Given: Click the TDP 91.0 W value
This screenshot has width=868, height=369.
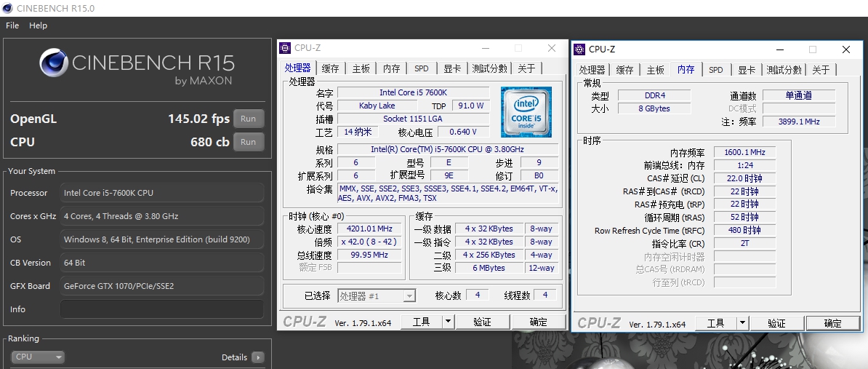Looking at the screenshot, I should (471, 106).
